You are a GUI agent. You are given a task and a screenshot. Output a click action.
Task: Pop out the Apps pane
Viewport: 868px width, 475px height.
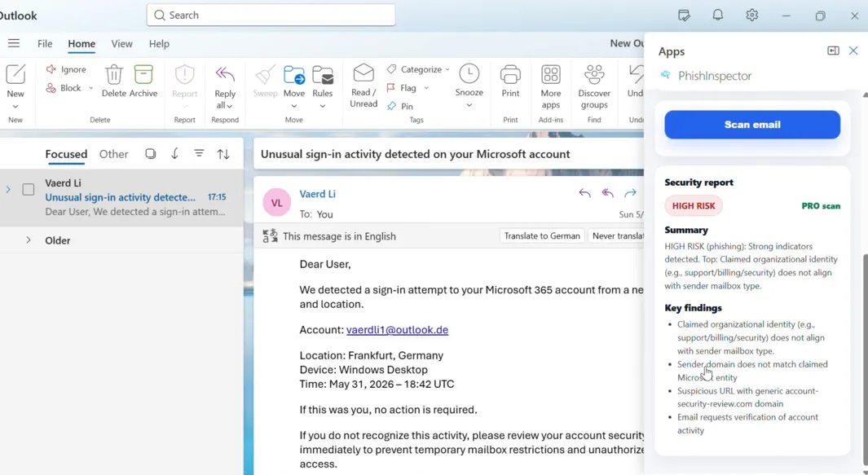pyautogui.click(x=833, y=51)
